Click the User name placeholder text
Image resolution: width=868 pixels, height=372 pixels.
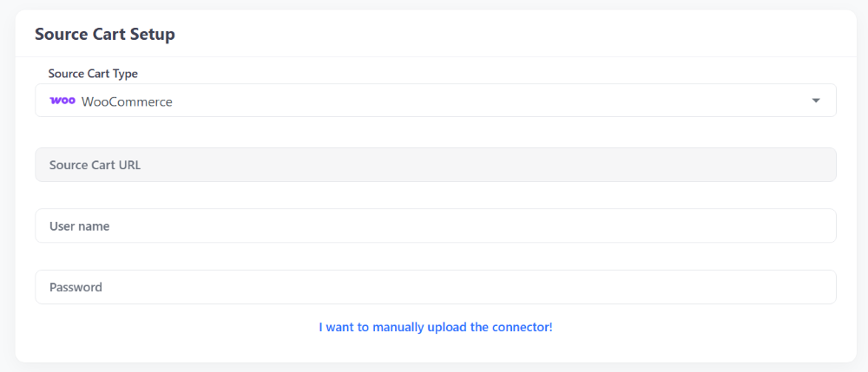click(x=79, y=226)
